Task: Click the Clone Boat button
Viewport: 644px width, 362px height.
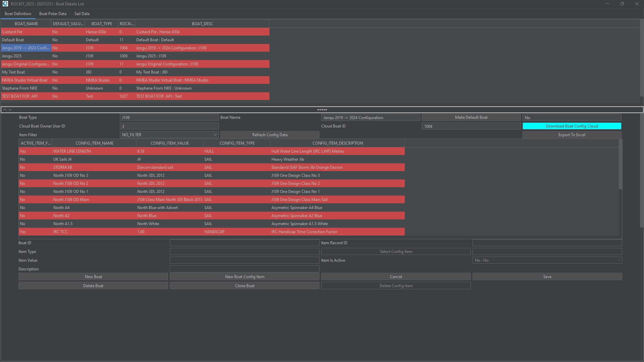Action: tap(244, 286)
